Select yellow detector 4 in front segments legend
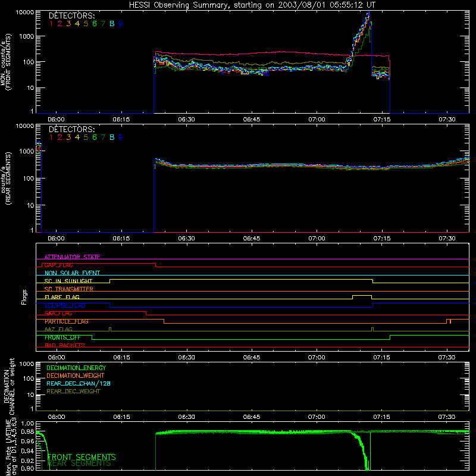The image size is (476, 476). pyautogui.click(x=77, y=23)
